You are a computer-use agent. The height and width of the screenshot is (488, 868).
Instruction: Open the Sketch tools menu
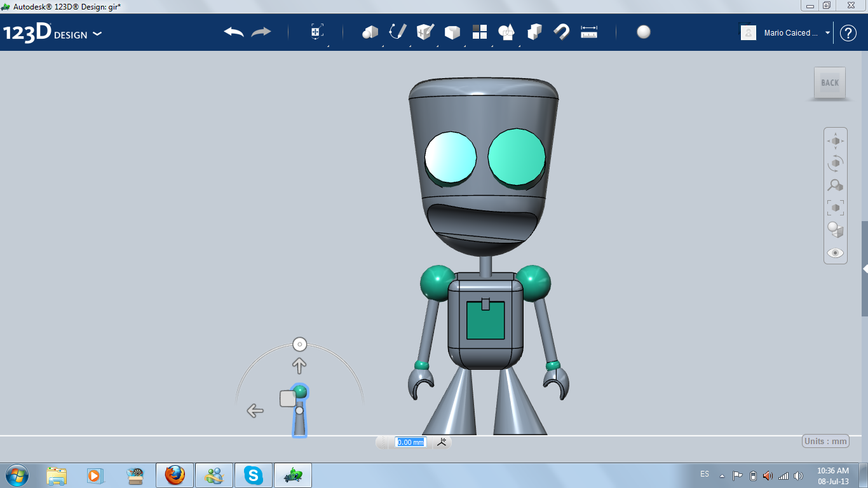398,32
